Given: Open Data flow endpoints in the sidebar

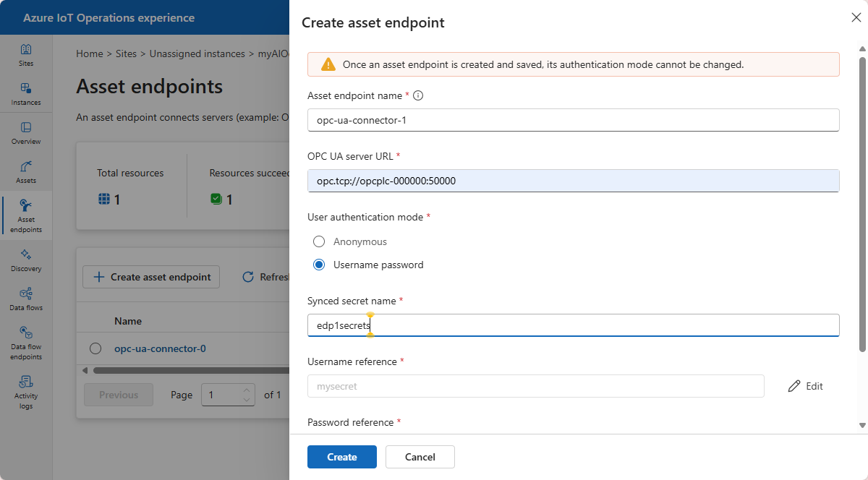Looking at the screenshot, I should tap(26, 343).
